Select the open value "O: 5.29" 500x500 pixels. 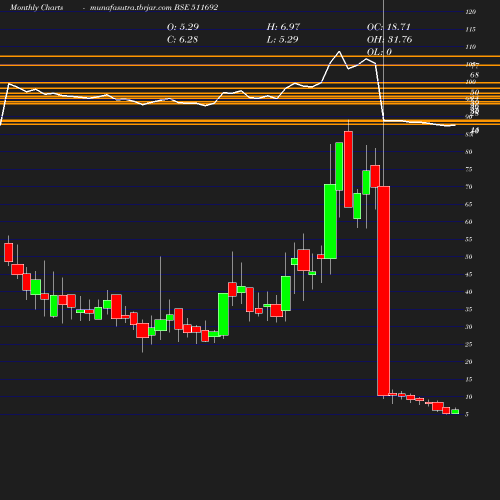(x=183, y=27)
